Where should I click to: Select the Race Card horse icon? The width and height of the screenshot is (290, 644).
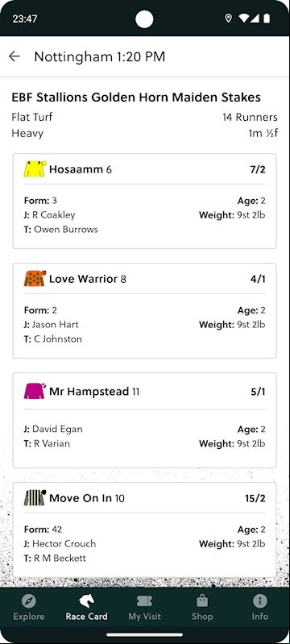click(87, 601)
